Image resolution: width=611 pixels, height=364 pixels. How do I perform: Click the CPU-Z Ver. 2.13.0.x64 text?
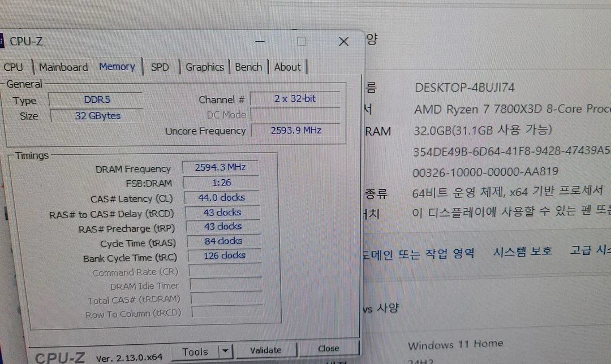(129, 358)
